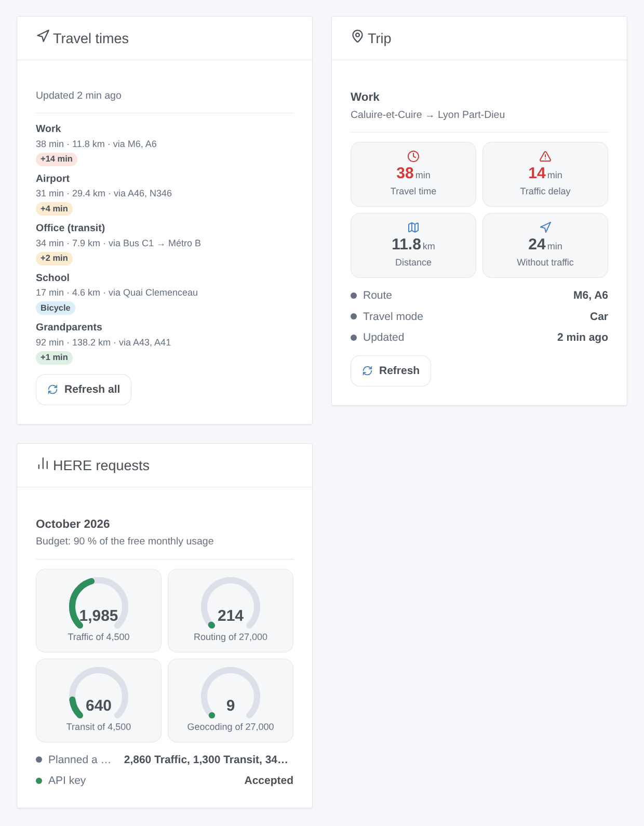Click the arrow icon above Without traffic
Viewport: 644px width, 826px height.
tap(545, 228)
